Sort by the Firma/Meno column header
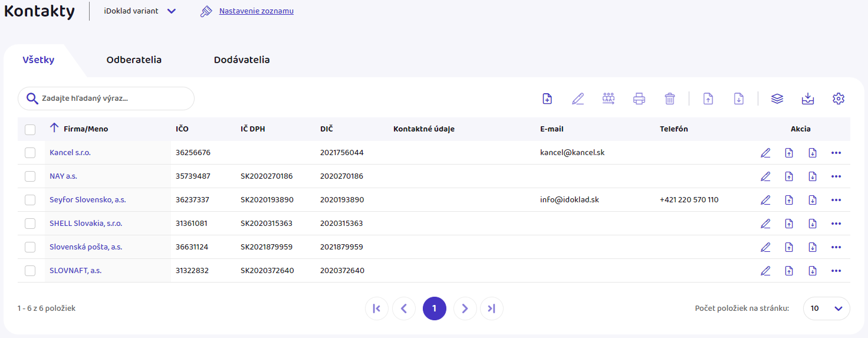868x338 pixels. 86,129
